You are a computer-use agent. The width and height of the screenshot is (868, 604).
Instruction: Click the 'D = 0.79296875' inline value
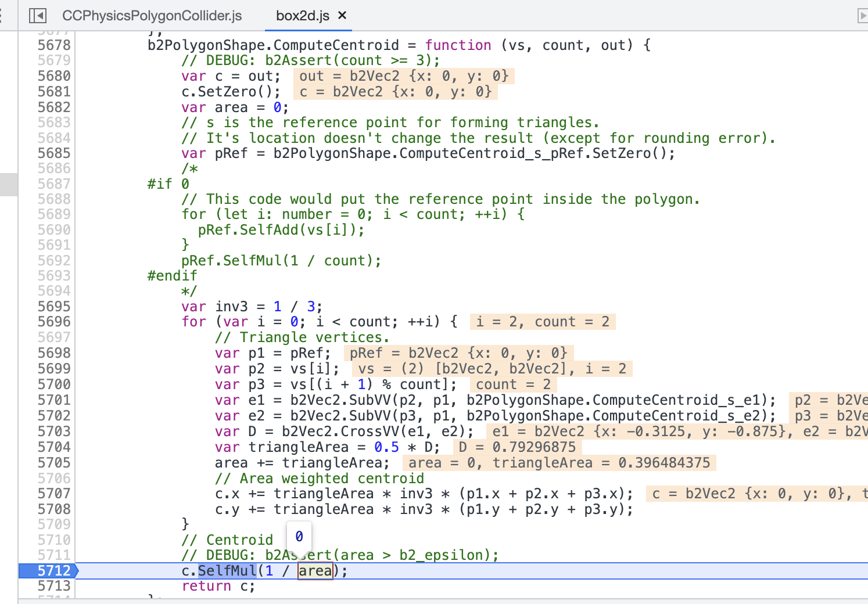517,447
